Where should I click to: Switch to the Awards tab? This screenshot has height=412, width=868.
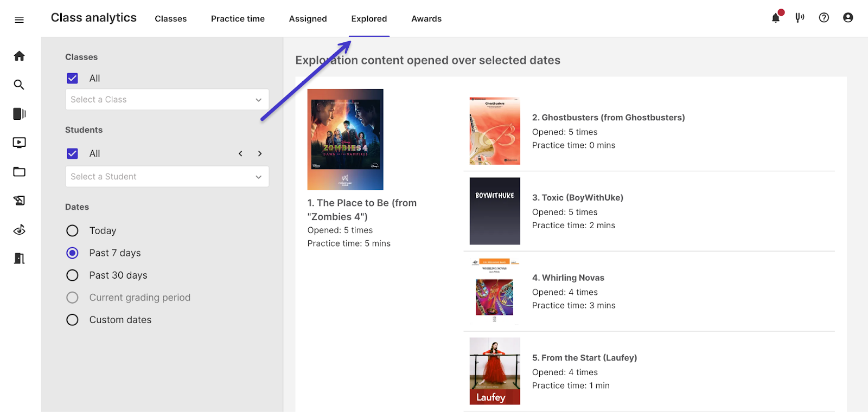coord(426,19)
